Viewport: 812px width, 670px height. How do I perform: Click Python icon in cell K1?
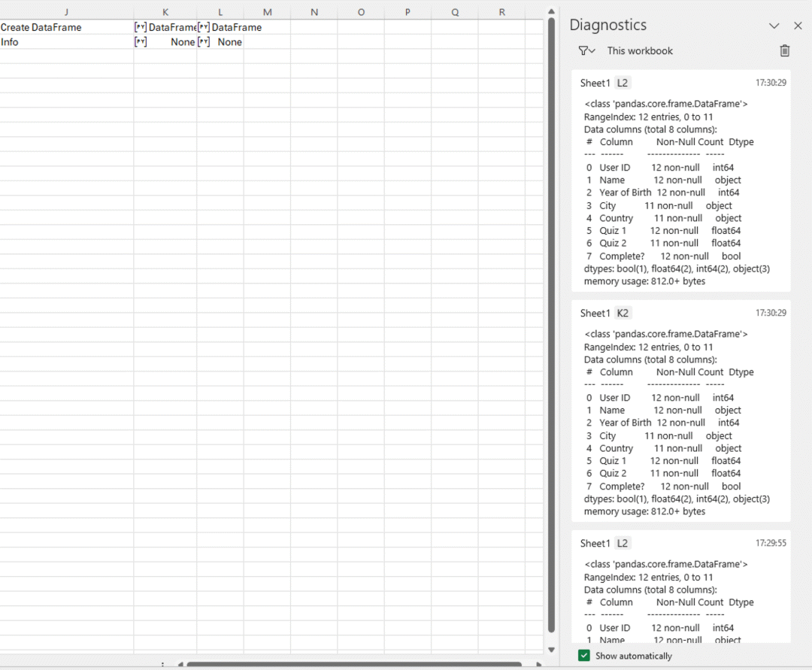pyautogui.click(x=141, y=27)
